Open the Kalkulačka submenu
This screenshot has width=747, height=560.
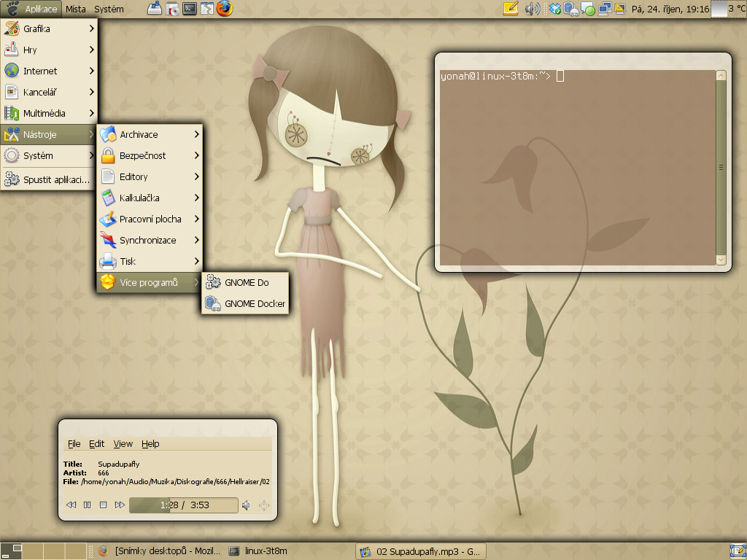[150, 198]
